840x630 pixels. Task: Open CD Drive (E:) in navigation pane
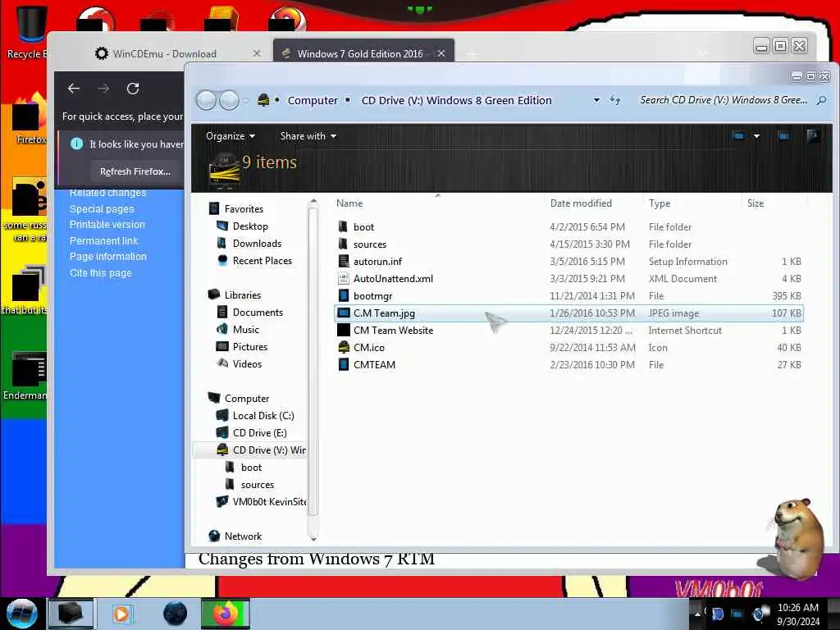[x=260, y=433]
